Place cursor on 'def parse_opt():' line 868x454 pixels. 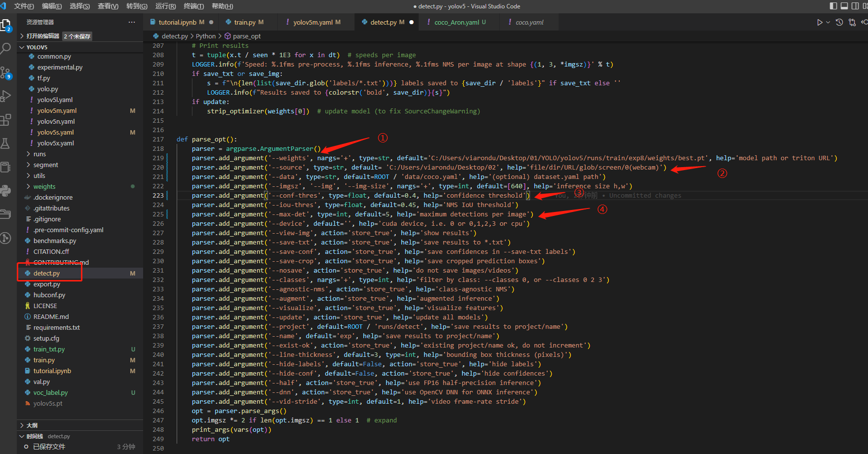pos(206,139)
